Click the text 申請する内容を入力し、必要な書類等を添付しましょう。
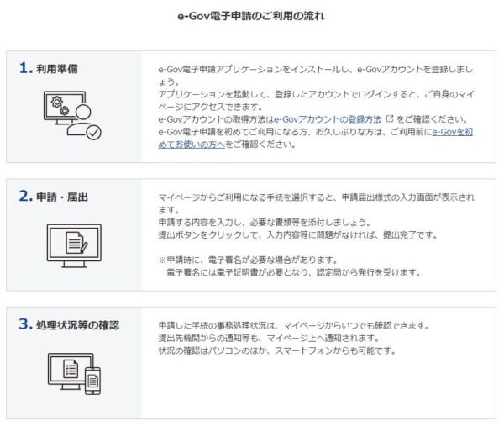Image resolution: width=504 pixels, height=426 pixels. point(265,223)
